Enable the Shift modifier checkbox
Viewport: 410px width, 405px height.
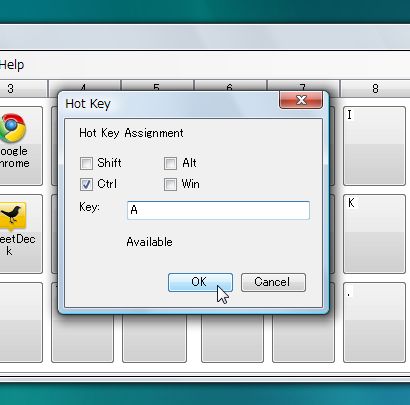86,163
